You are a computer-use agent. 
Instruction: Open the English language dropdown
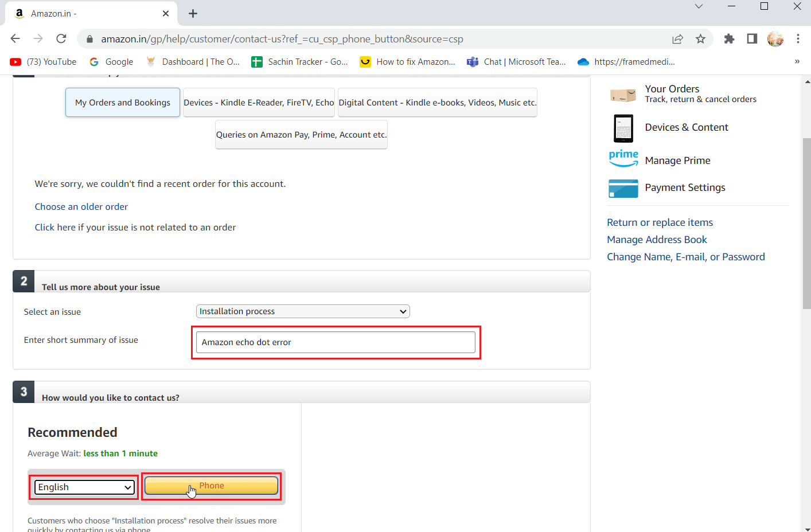point(84,487)
